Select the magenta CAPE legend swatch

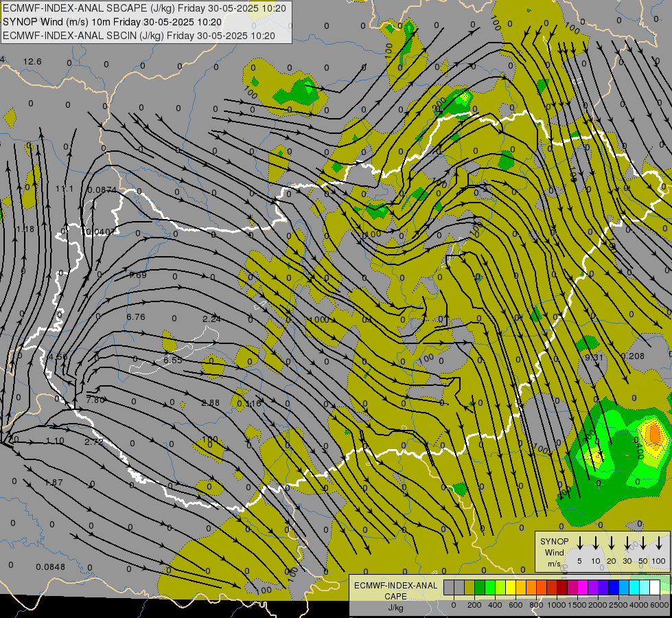(583, 588)
